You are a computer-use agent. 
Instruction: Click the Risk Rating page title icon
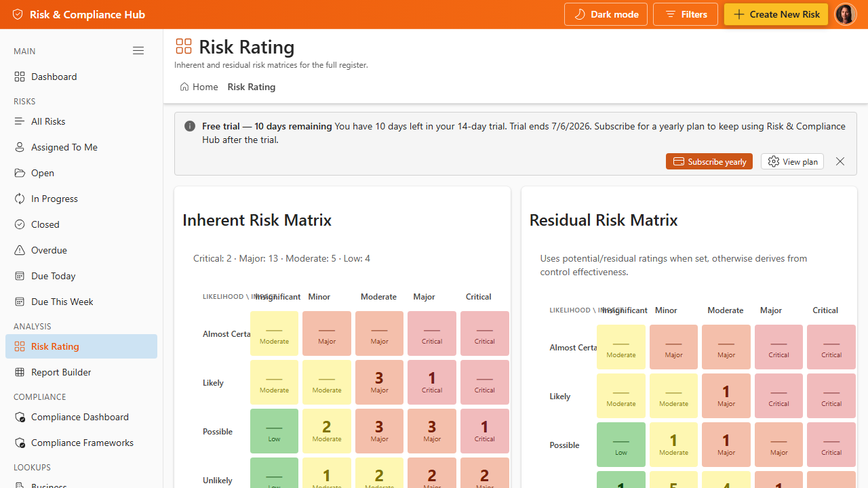point(184,46)
